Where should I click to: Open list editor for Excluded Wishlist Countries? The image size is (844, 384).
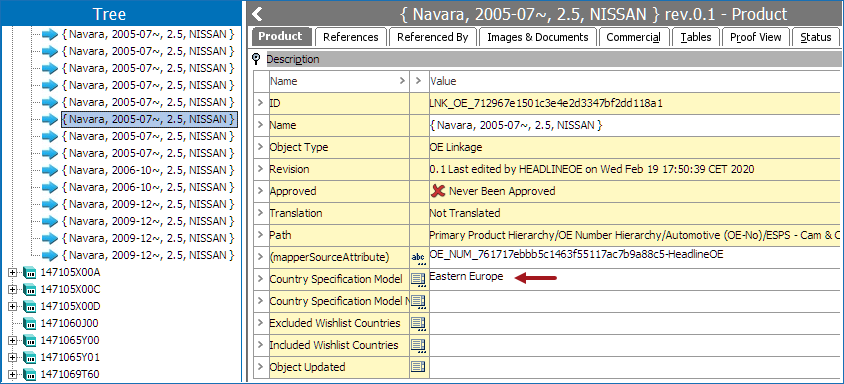coord(418,323)
